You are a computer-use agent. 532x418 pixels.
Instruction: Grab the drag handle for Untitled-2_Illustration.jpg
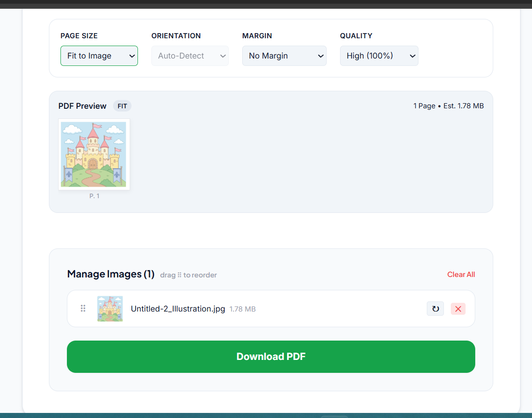(x=83, y=308)
